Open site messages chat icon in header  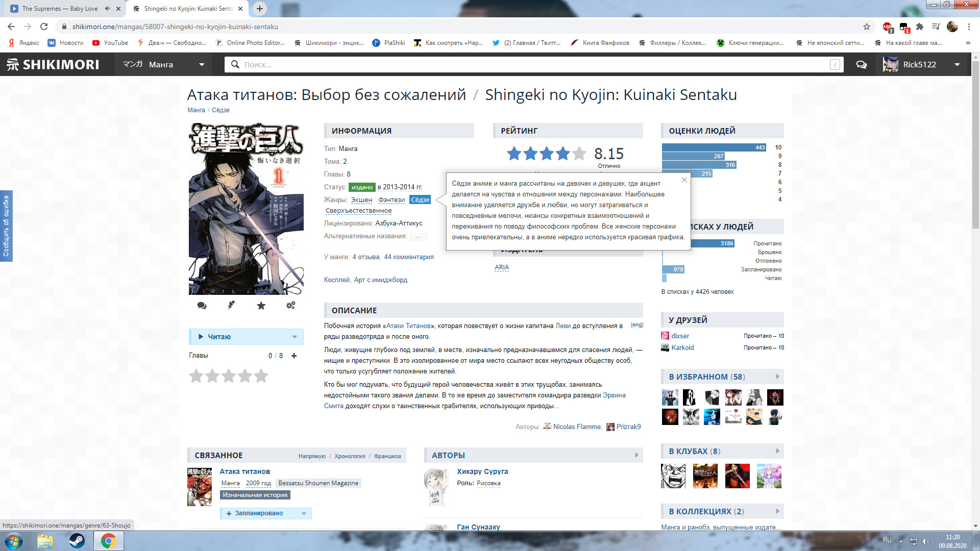pyautogui.click(x=861, y=65)
